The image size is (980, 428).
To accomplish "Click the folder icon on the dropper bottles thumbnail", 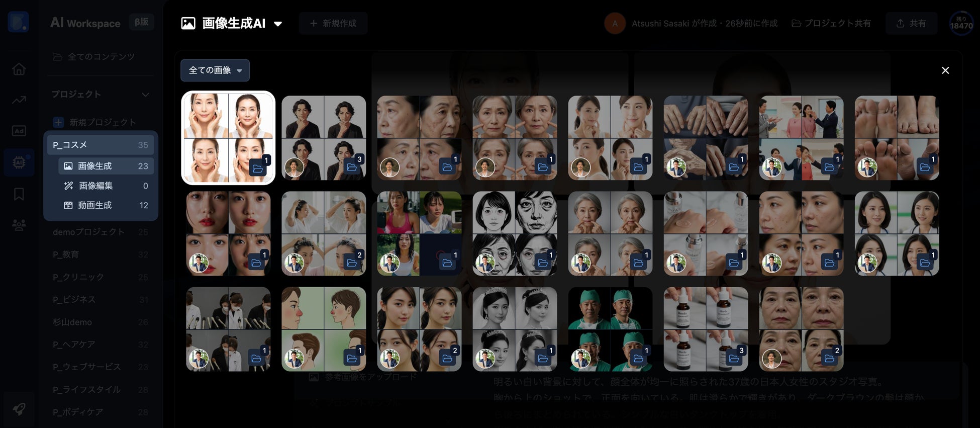I will [734, 358].
